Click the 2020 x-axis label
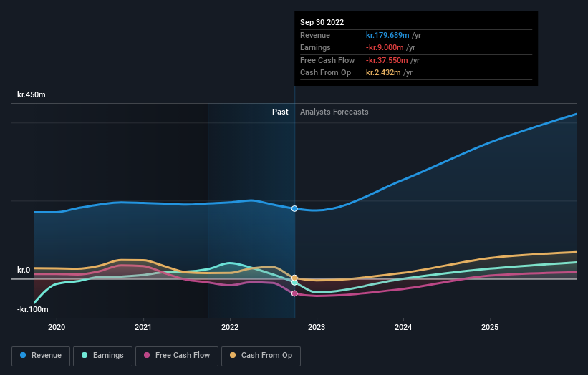The height and width of the screenshot is (375, 588). [x=57, y=328]
